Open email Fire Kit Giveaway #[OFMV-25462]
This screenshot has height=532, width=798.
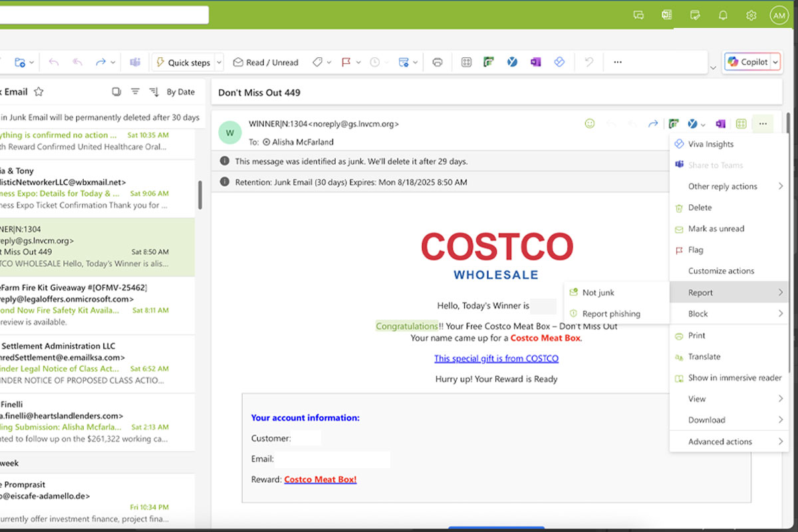tap(98, 305)
